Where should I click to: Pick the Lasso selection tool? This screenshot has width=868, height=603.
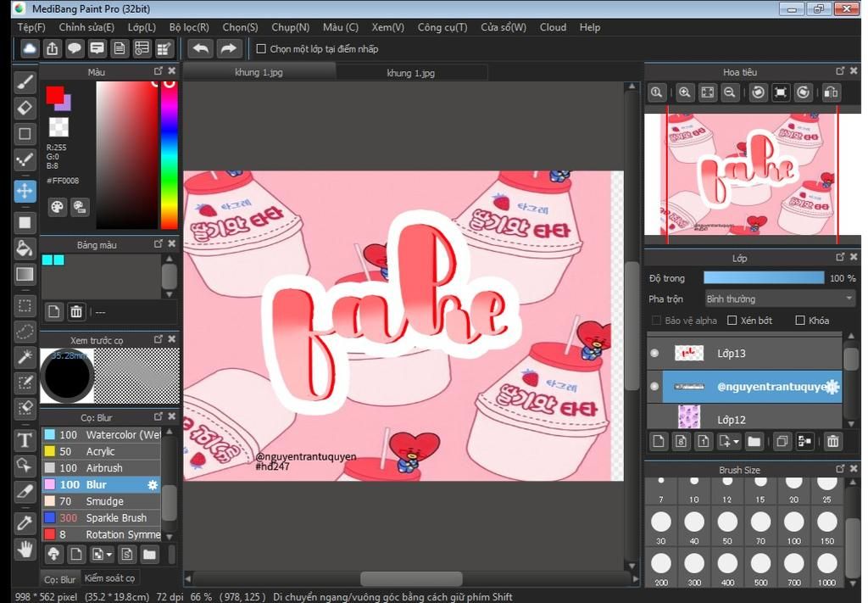(25, 331)
